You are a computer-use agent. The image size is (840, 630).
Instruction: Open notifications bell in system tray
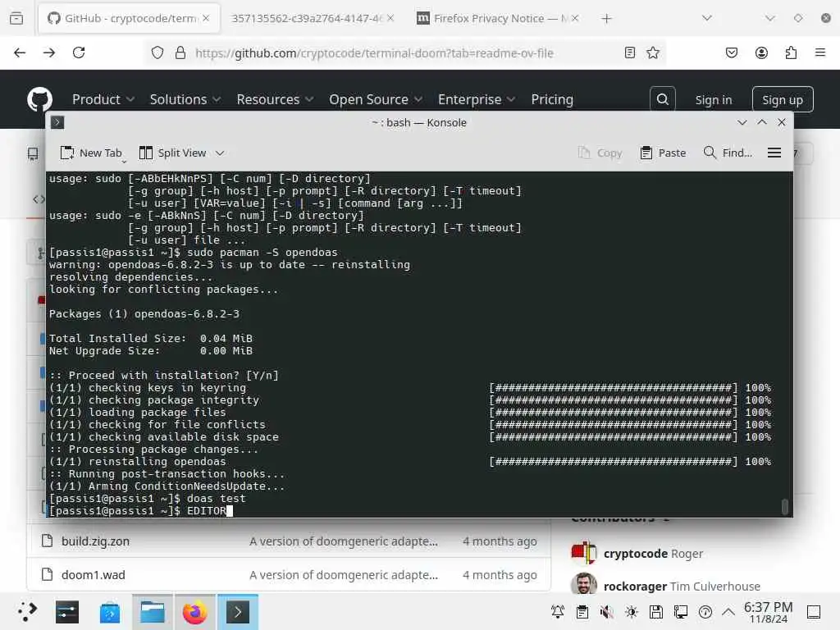(x=558, y=612)
